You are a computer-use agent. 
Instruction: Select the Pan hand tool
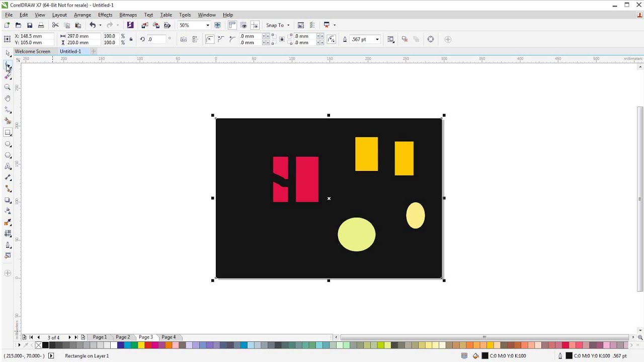(x=8, y=99)
